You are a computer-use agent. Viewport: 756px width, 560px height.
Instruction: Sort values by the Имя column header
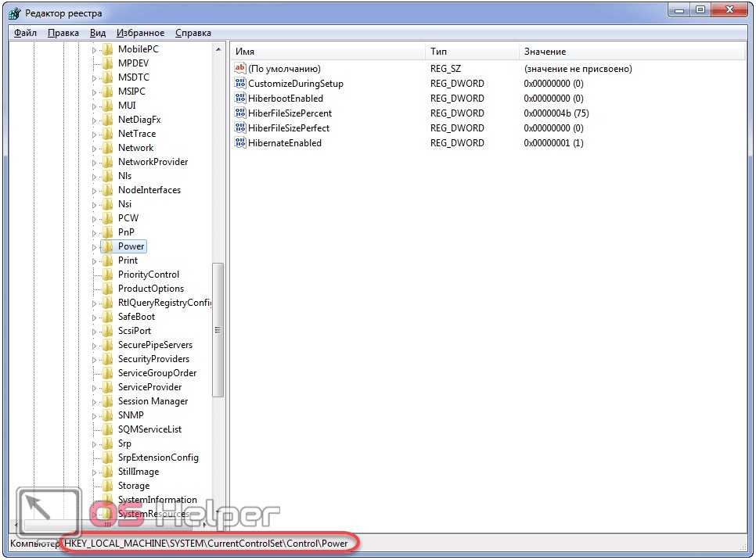pyautogui.click(x=329, y=52)
